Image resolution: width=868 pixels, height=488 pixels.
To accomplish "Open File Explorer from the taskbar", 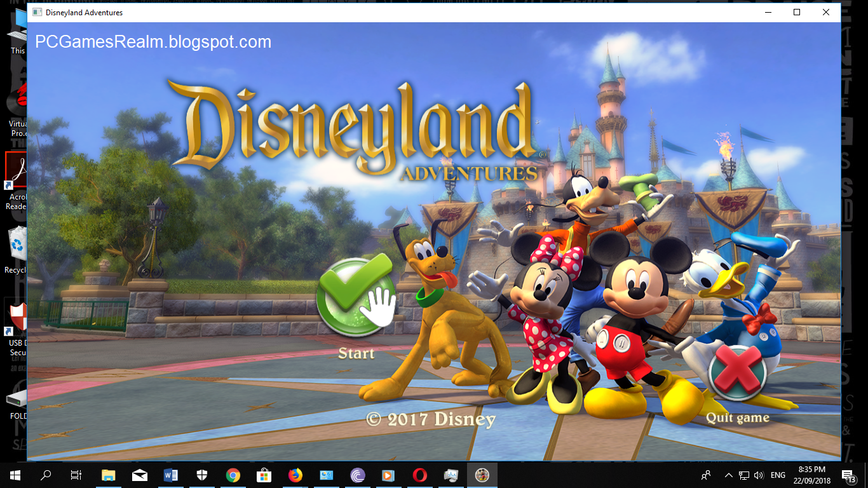I will [x=109, y=475].
